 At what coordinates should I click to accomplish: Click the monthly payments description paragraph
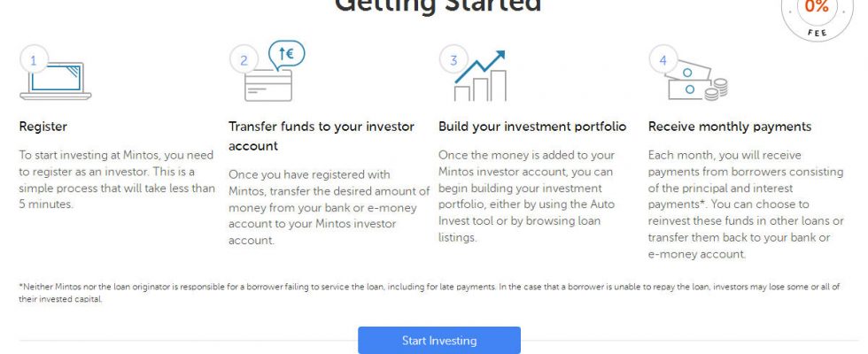pyautogui.click(x=746, y=204)
